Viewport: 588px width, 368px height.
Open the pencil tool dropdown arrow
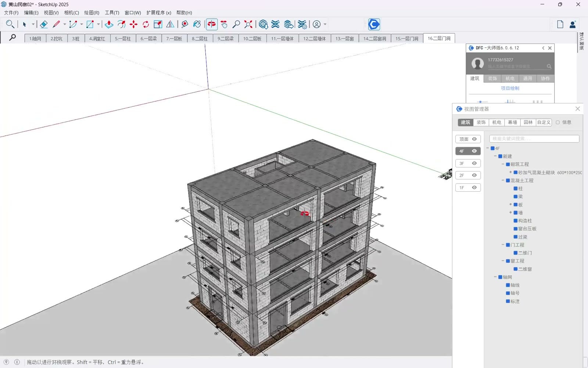pyautogui.click(x=65, y=24)
